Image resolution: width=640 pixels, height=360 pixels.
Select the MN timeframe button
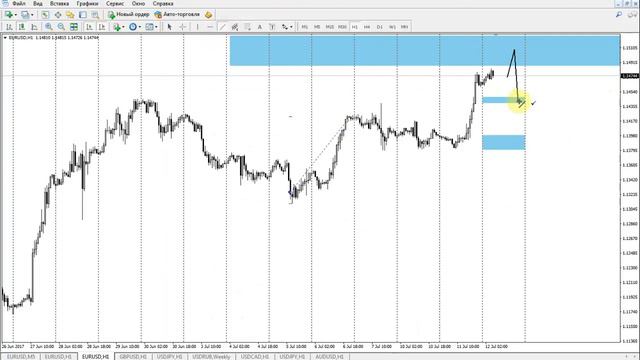(404, 27)
